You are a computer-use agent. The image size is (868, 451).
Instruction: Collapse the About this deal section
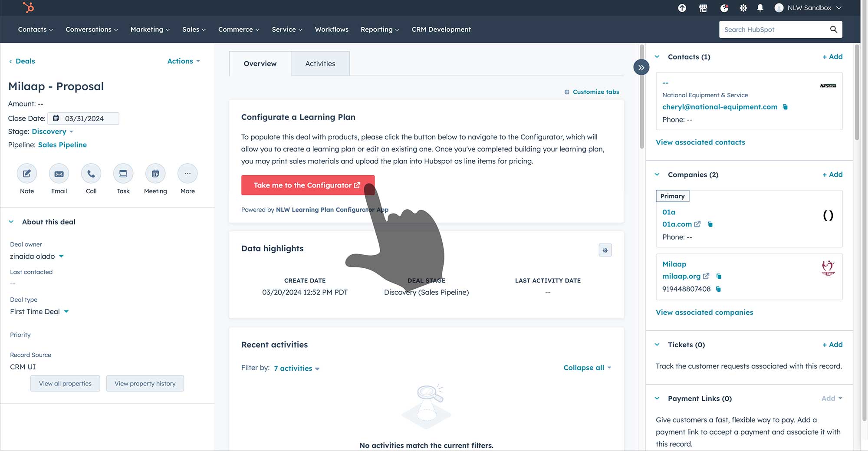pos(11,222)
